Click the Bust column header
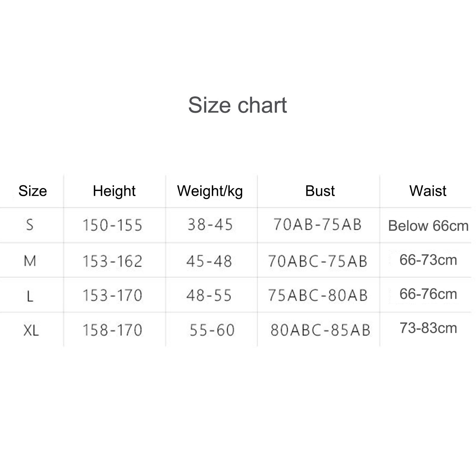The image size is (476, 476). coord(320,191)
